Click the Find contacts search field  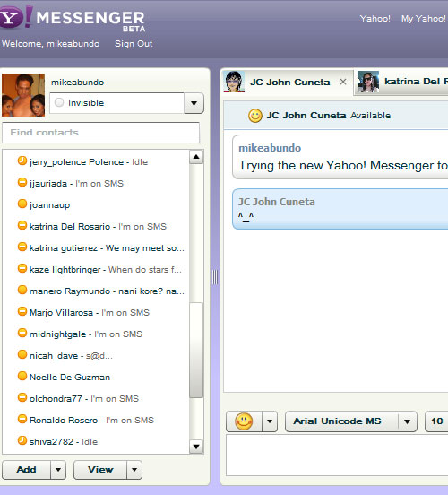click(100, 133)
